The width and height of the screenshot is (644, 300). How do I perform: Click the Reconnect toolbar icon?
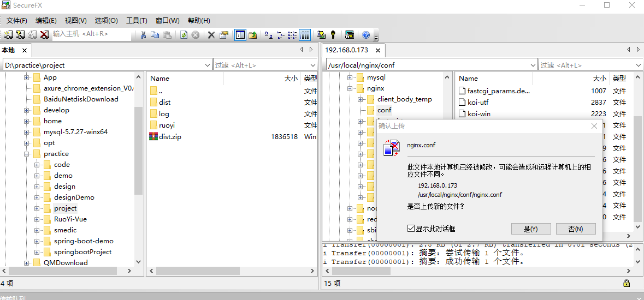[x=33, y=35]
